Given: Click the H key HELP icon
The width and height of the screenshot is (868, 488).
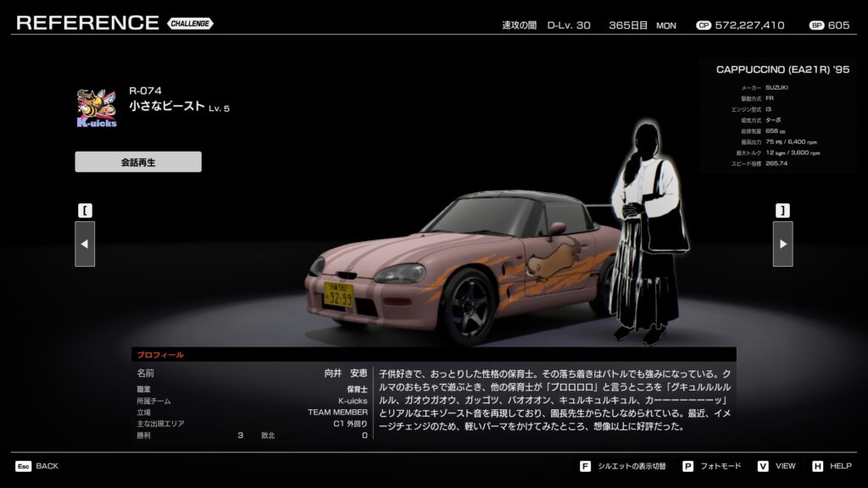Looking at the screenshot, I should click(817, 466).
